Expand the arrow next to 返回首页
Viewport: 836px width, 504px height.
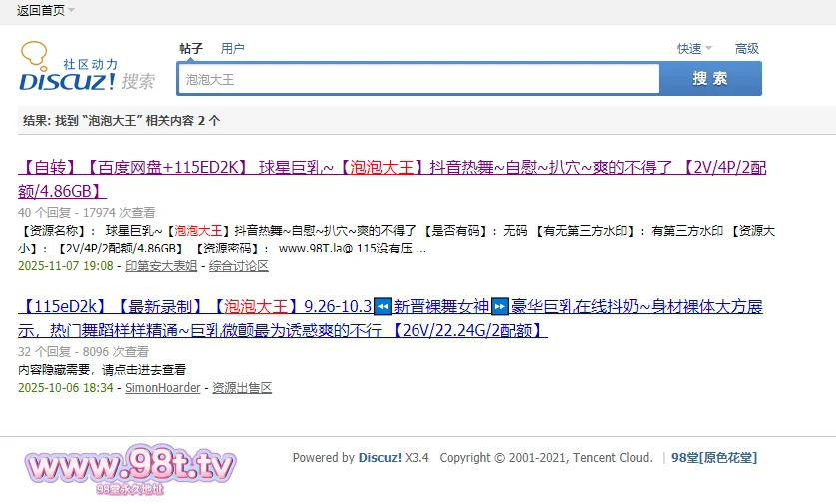72,11
